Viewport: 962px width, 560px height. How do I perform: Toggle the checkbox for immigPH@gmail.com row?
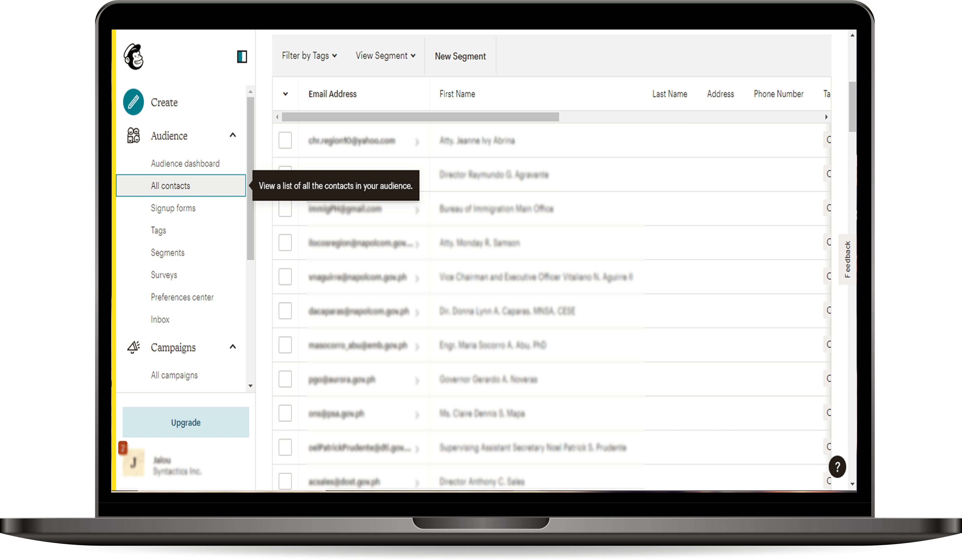tap(285, 209)
